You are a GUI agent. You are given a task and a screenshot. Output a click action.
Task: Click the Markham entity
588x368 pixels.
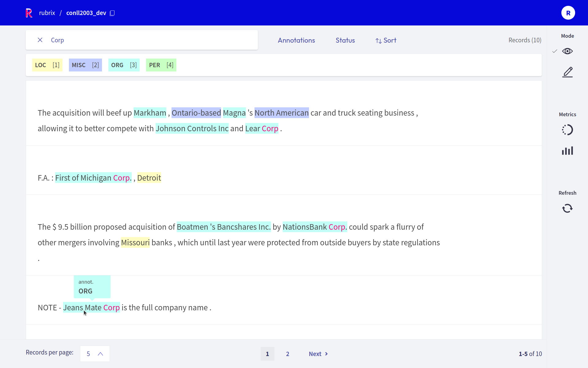[x=150, y=113]
